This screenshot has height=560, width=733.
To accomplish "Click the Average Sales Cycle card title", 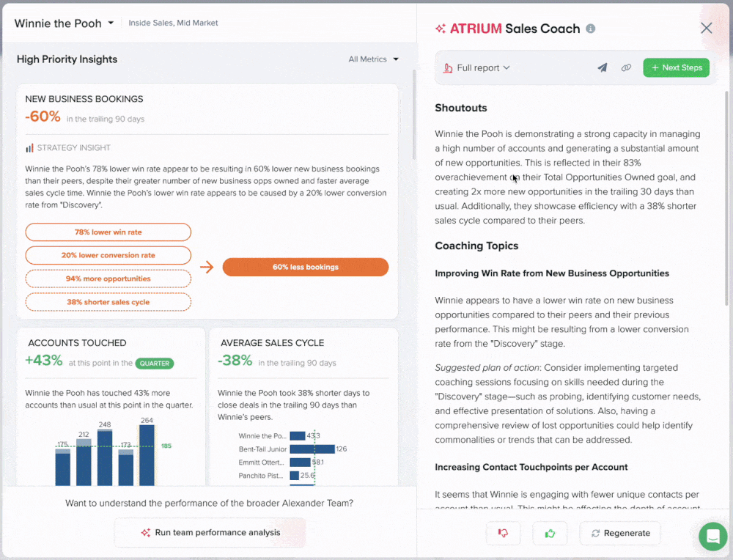I will [273, 343].
